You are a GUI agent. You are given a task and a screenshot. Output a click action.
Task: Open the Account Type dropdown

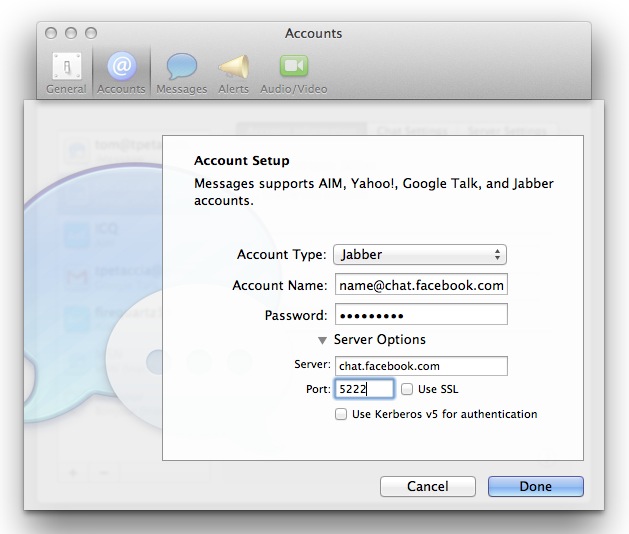tap(420, 255)
